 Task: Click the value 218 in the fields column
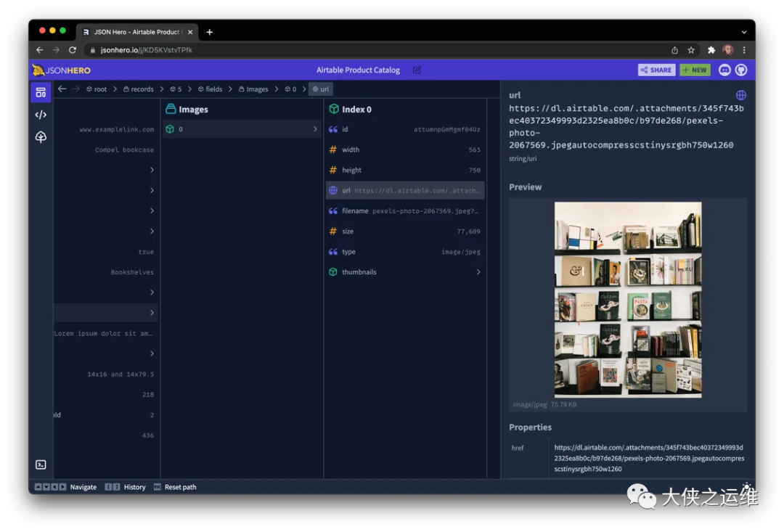pyautogui.click(x=148, y=395)
